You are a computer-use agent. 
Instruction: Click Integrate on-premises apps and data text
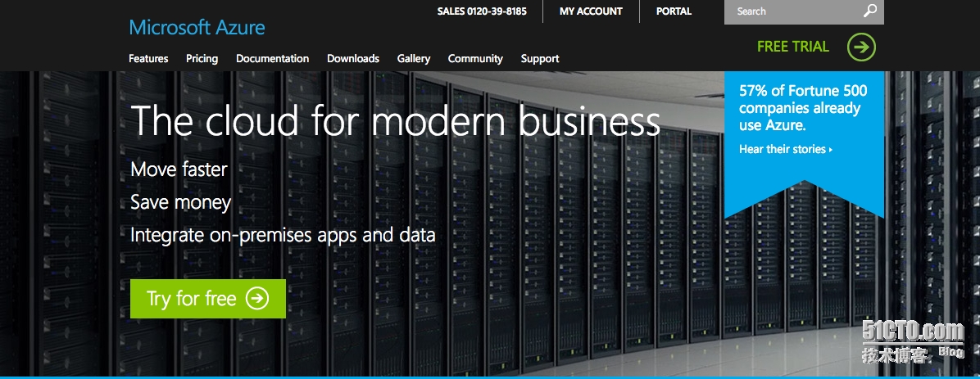click(x=283, y=236)
